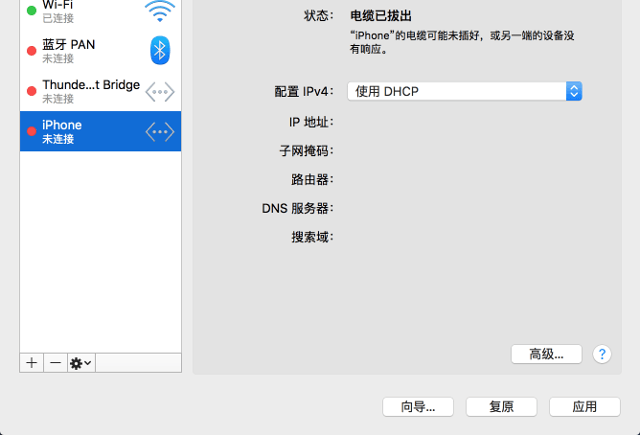Select the Wi-Fi network service
The width and height of the screenshot is (640, 435).
pyautogui.click(x=100, y=12)
